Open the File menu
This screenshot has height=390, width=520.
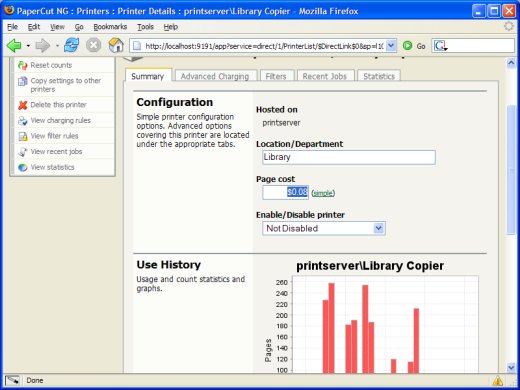[12, 27]
